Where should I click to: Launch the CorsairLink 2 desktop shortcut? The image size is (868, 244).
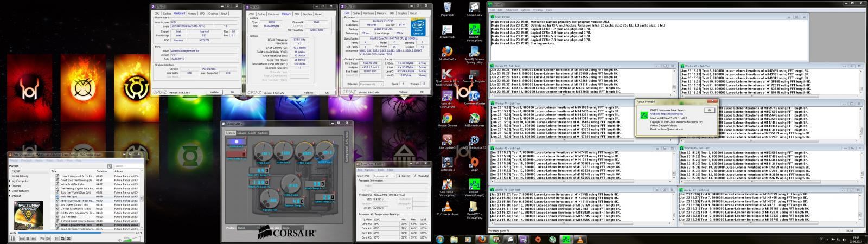pos(474,9)
